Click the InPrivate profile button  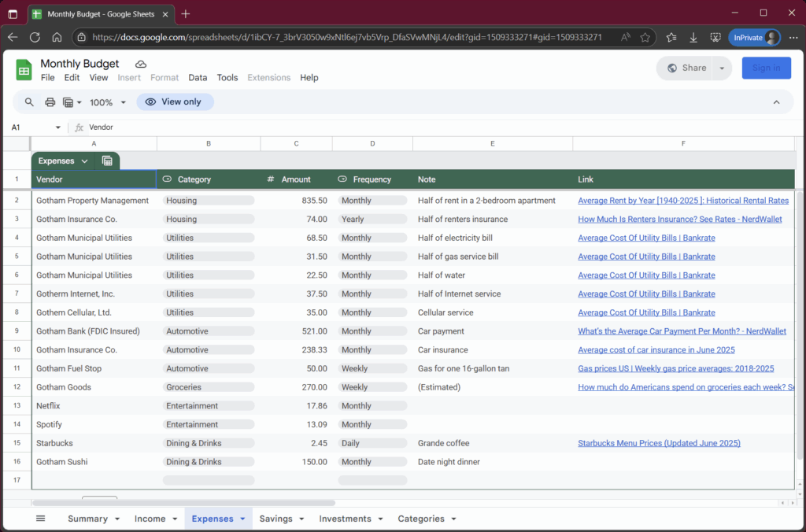point(754,38)
